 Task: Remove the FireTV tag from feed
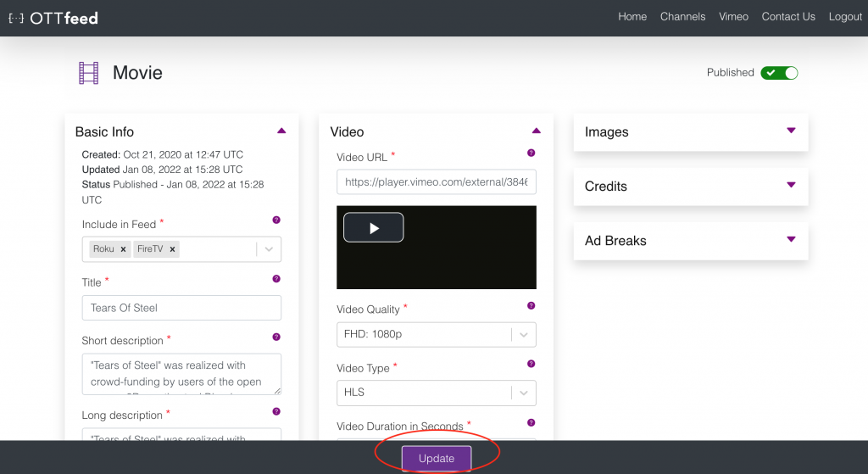(172, 249)
